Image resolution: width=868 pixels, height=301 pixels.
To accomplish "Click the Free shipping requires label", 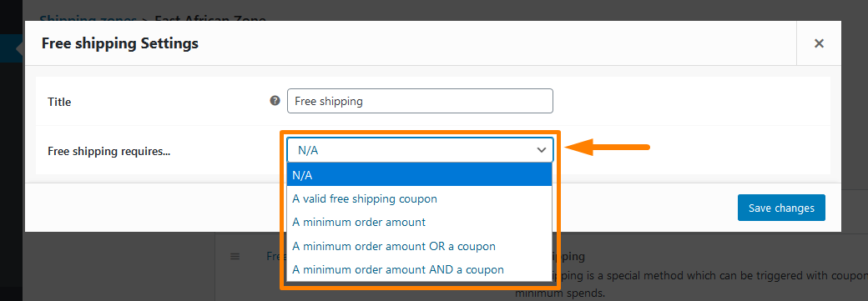I will pos(109,151).
